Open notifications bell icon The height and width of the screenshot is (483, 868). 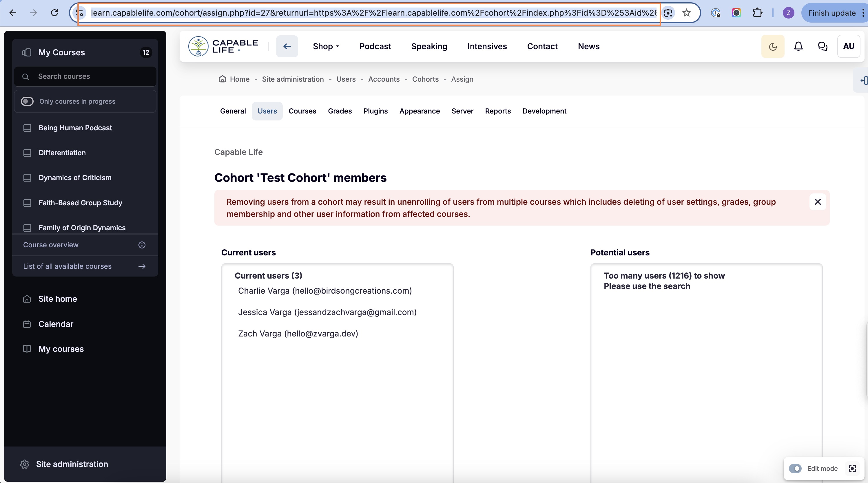[x=798, y=47]
